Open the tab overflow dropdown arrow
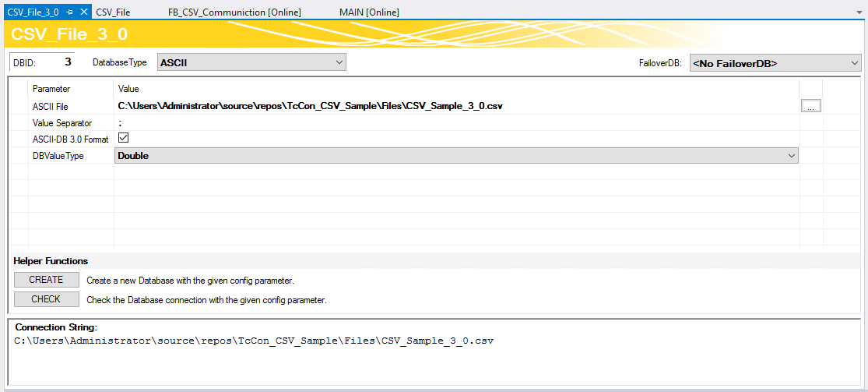The height and width of the screenshot is (392, 868). point(859,12)
